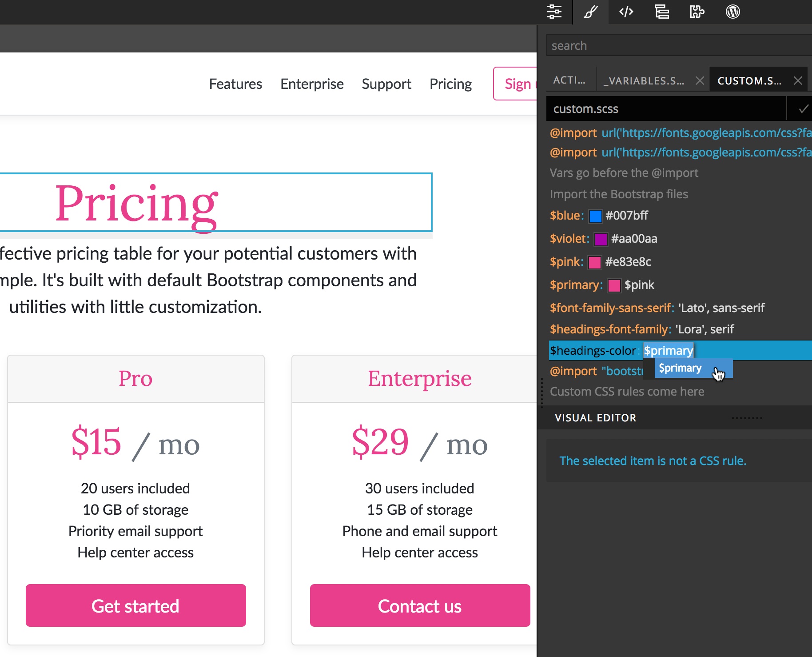Open the $primary color swatch
This screenshot has width=812, height=657.
click(614, 285)
